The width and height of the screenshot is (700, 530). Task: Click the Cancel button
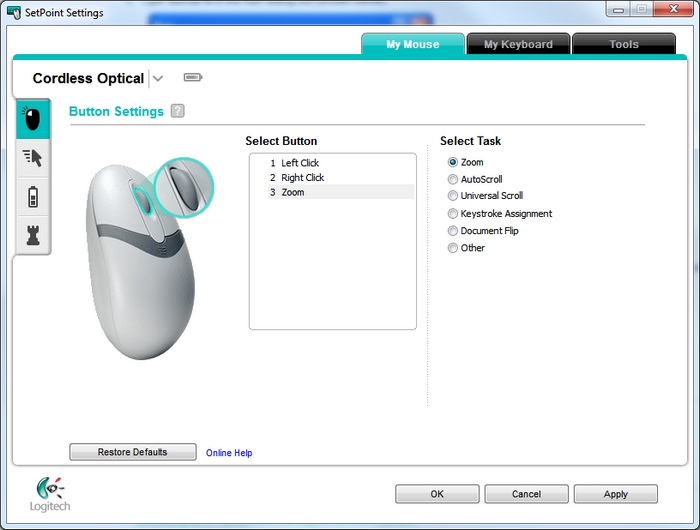[526, 494]
